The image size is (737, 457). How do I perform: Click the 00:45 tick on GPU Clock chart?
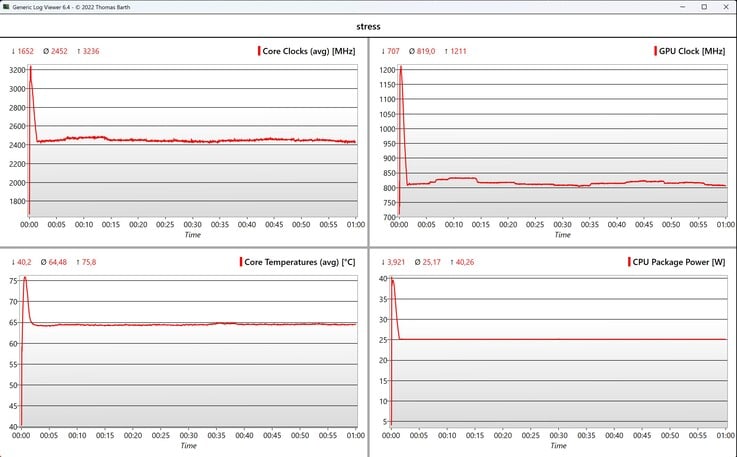click(x=644, y=225)
